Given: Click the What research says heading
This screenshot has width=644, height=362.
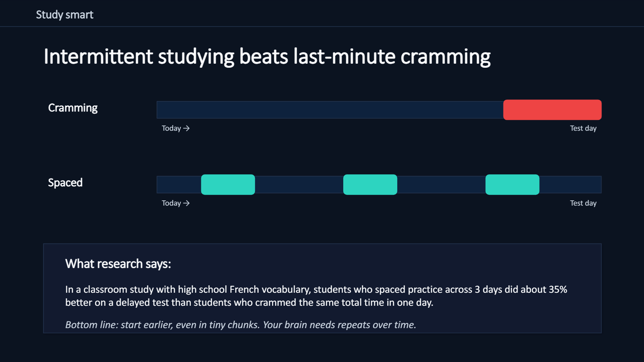Looking at the screenshot, I should [118, 264].
